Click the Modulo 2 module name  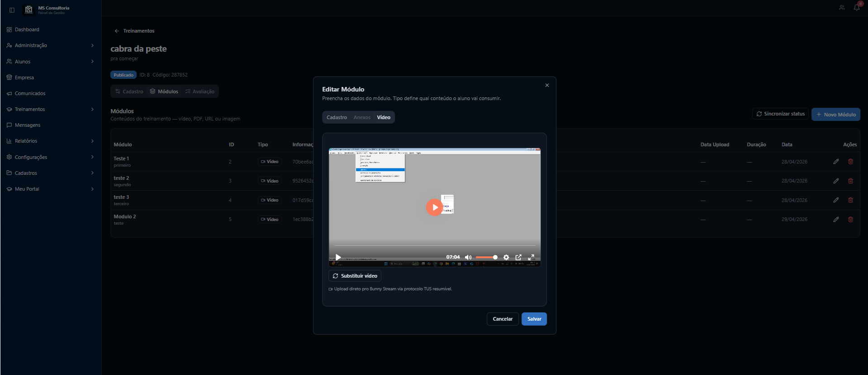tap(125, 216)
